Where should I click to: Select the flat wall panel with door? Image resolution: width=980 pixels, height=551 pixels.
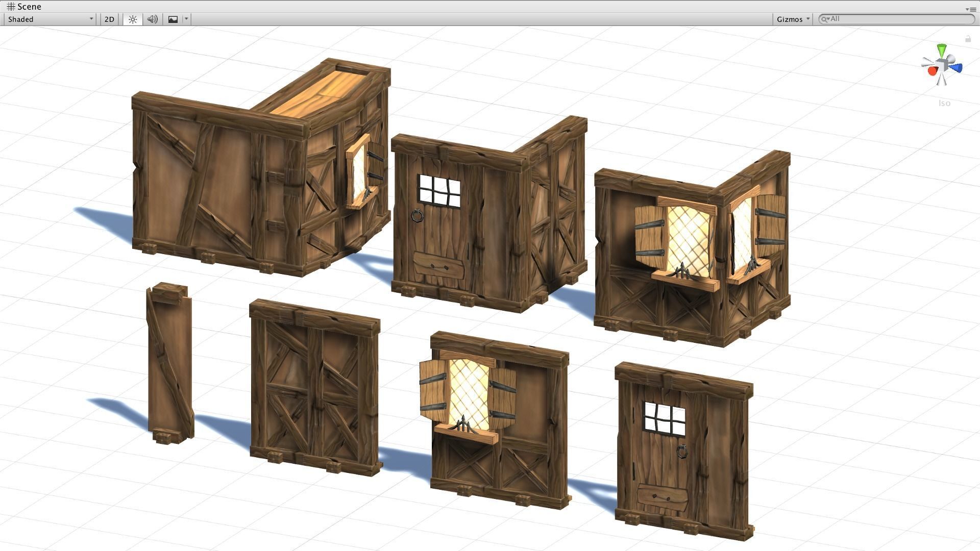684,451
